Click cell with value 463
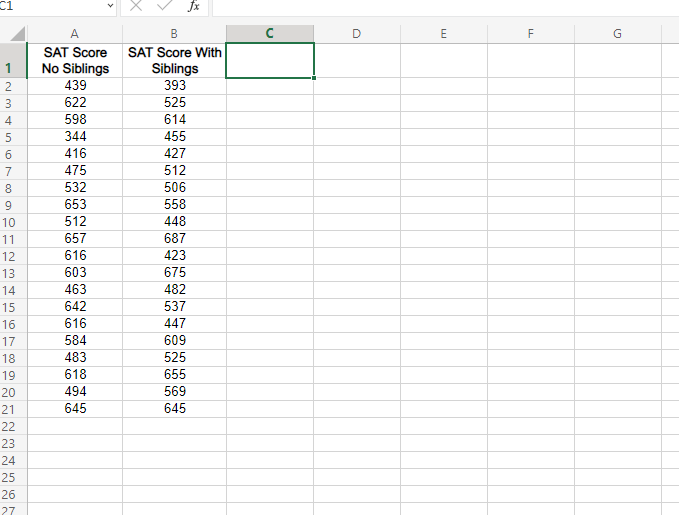 point(75,290)
